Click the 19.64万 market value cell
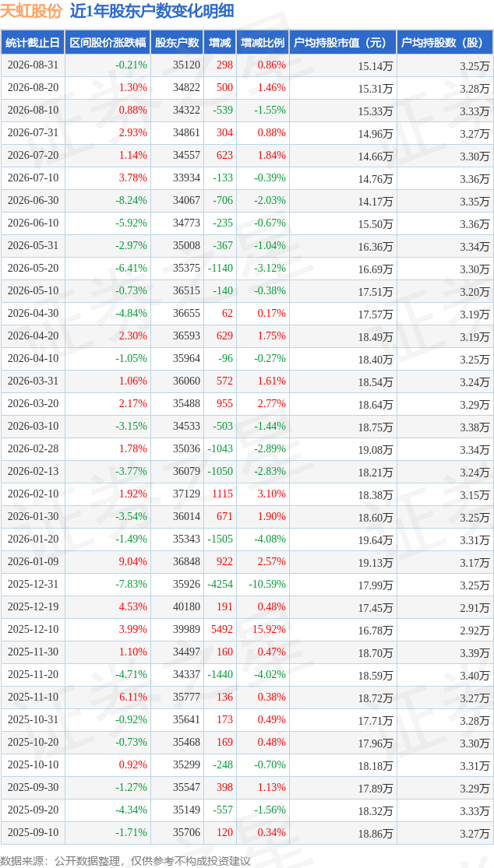The width and height of the screenshot is (494, 868). pos(376,539)
